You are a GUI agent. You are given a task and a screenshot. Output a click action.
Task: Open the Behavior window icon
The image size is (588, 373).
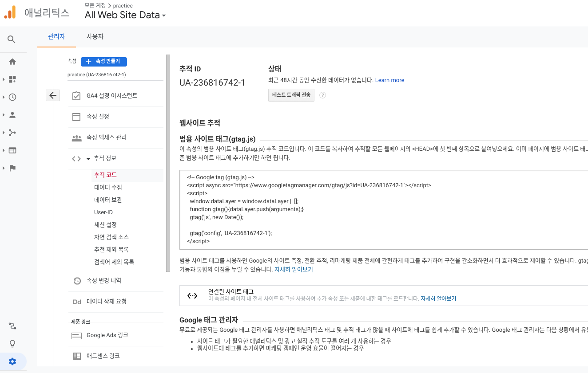pyautogui.click(x=12, y=150)
